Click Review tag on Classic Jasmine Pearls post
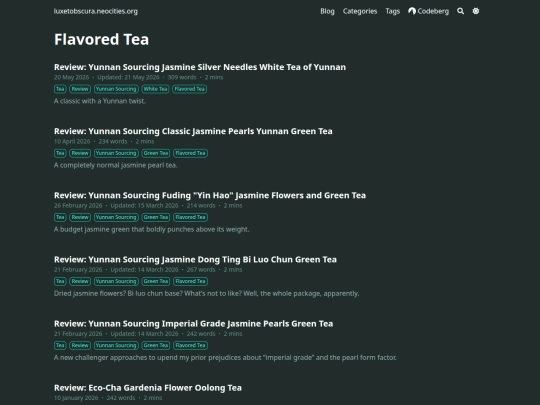This screenshot has height=405, width=540. click(80, 153)
